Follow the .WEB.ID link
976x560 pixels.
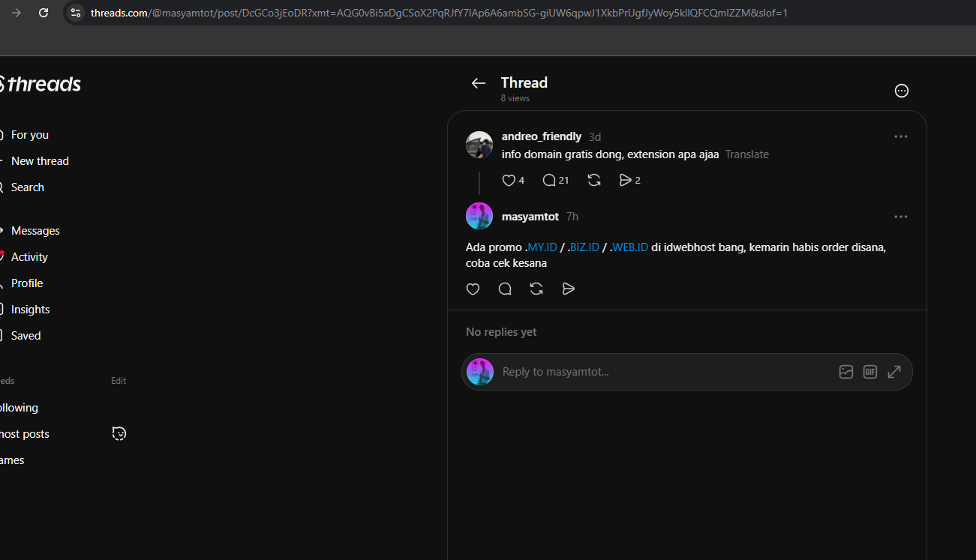coord(629,247)
